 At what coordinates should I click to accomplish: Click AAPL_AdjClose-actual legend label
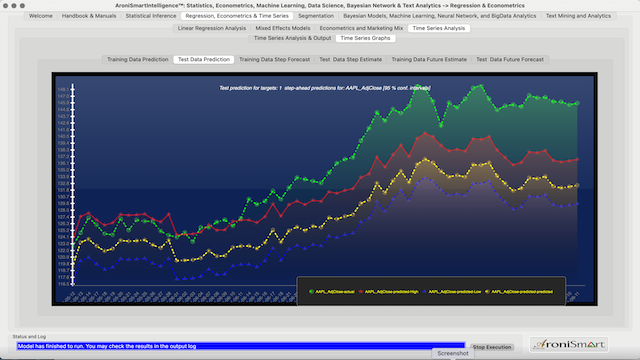335,292
